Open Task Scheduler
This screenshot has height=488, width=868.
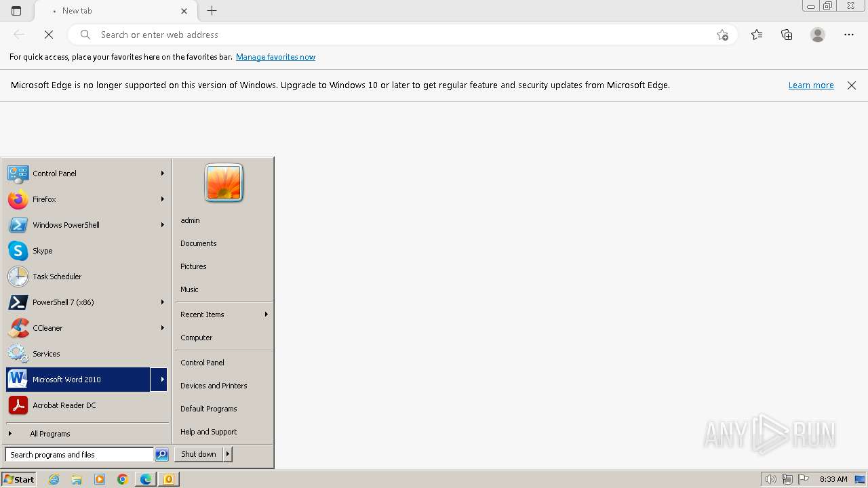pyautogui.click(x=87, y=277)
